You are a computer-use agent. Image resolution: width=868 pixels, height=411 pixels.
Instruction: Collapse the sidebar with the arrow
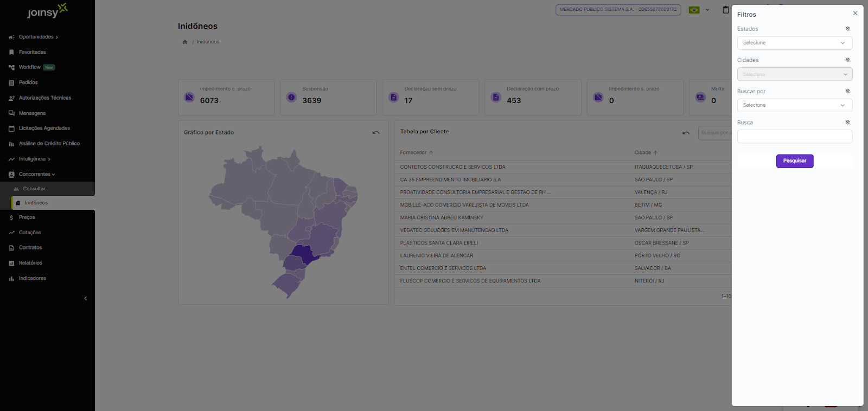point(85,299)
